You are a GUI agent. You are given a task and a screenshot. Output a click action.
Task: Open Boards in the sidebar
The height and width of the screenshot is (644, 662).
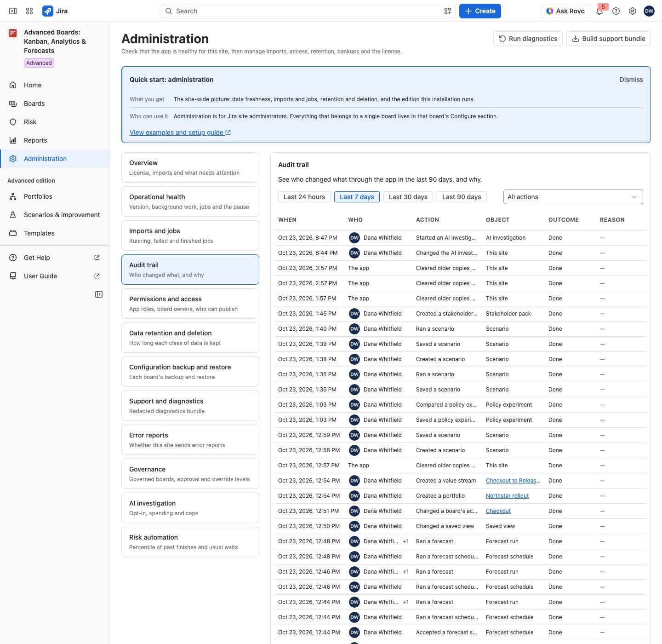[x=55, y=103]
